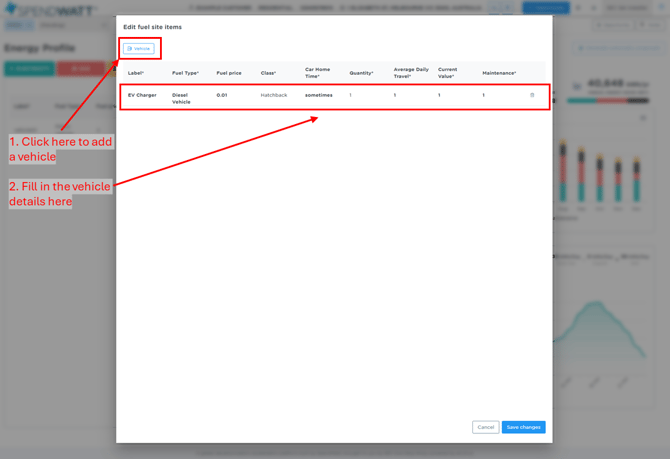670x459 pixels.
Task: Open the 'sometimes' Car Home Time dropdown
Action: 319,95
